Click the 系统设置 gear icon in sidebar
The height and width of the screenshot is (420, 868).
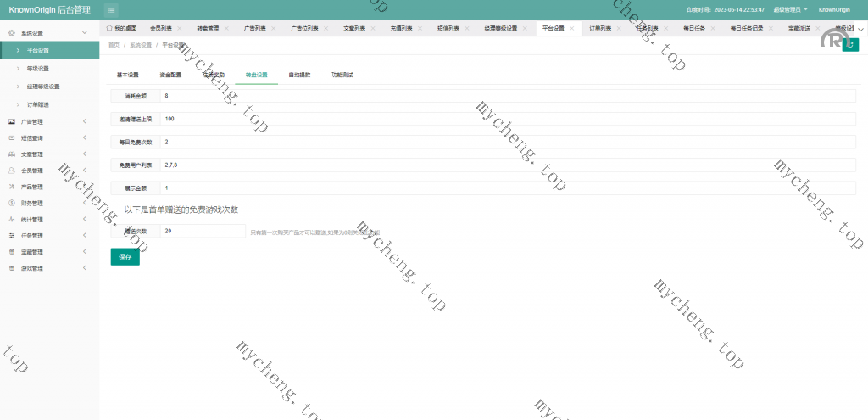pos(12,32)
